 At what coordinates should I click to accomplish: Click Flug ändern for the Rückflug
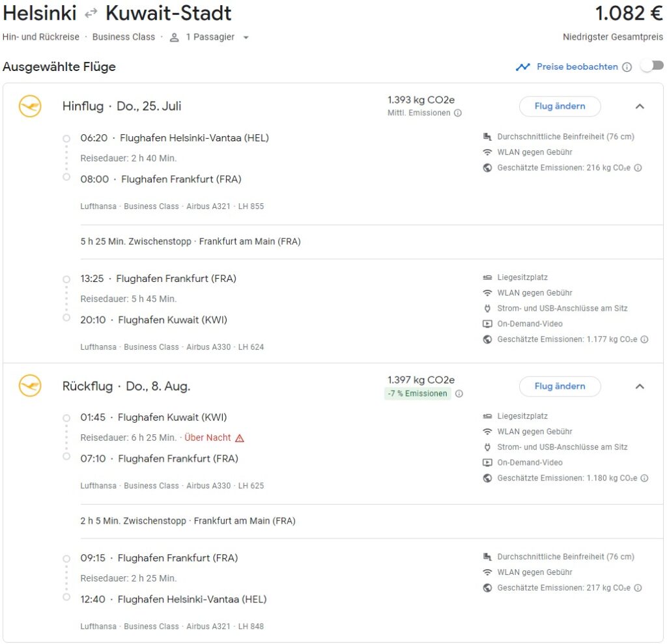click(x=560, y=386)
